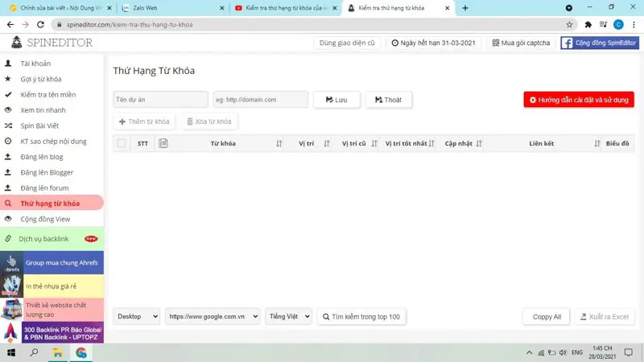Image resolution: width=644 pixels, height=362 pixels.
Task: Switch to YouTube Kiểm tra thứ hạng tab
Action: (x=285, y=8)
